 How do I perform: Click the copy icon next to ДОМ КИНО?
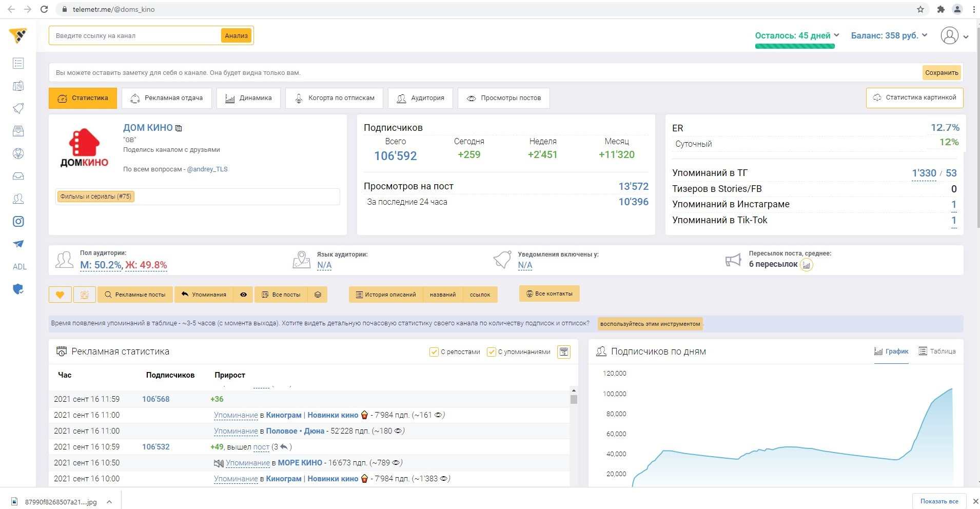(x=179, y=128)
